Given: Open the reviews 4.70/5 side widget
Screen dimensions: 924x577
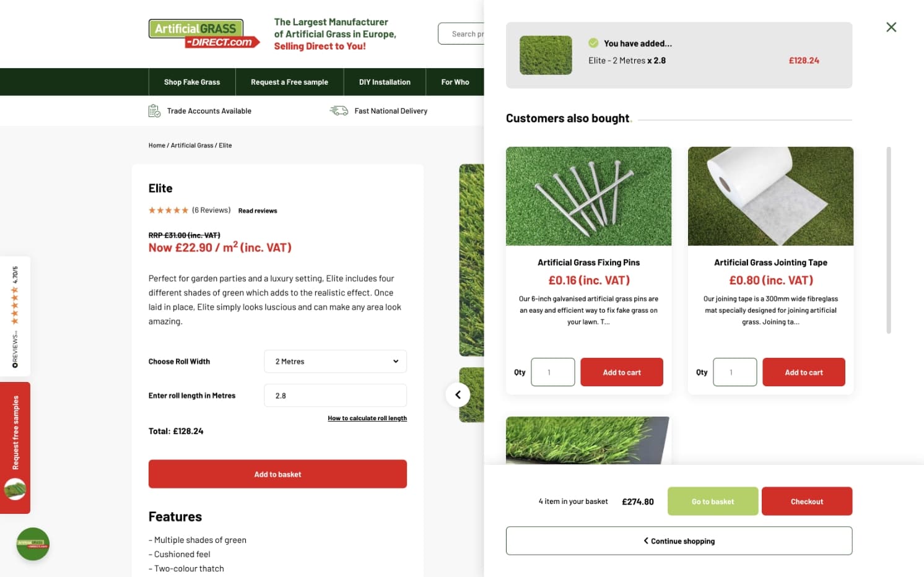Looking at the screenshot, I should (15, 316).
